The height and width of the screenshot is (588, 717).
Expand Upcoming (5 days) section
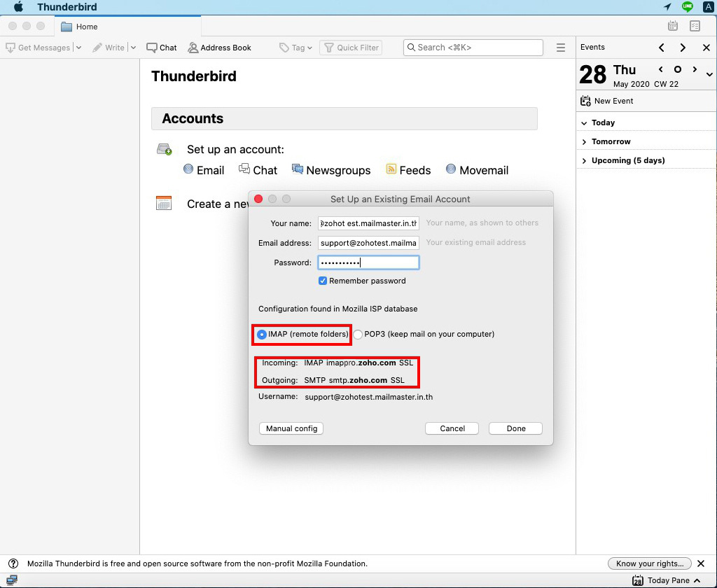tap(584, 160)
